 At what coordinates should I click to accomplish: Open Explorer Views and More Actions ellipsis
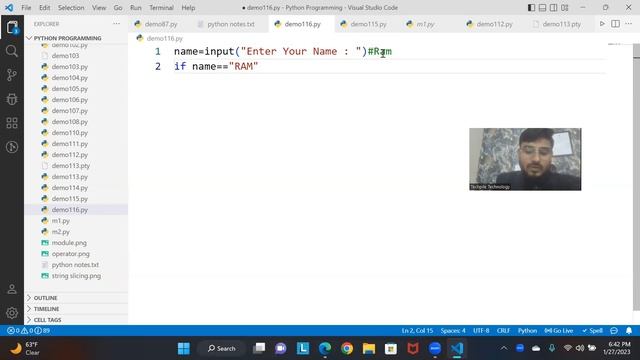coord(116,24)
